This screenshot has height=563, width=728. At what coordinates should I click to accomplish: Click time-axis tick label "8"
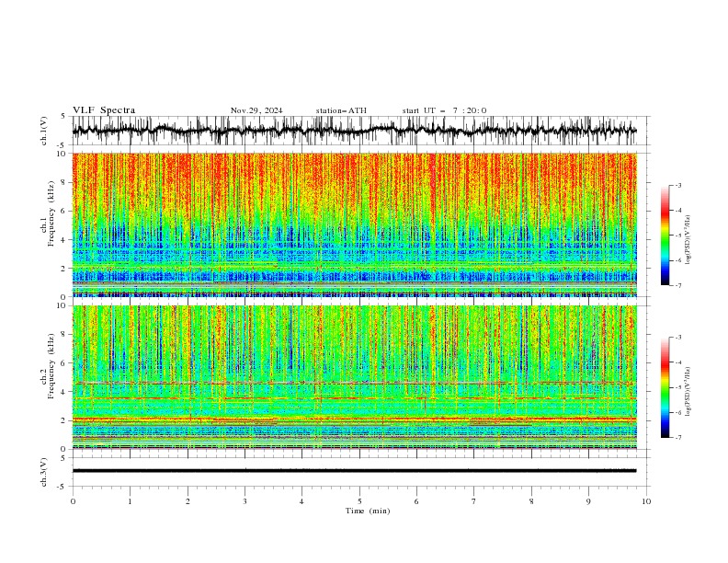[x=531, y=501]
